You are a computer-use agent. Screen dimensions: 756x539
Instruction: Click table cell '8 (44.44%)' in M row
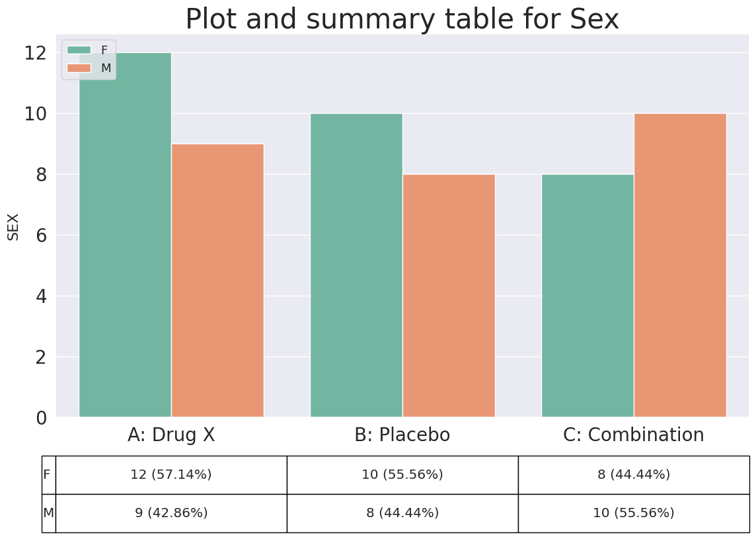click(402, 513)
